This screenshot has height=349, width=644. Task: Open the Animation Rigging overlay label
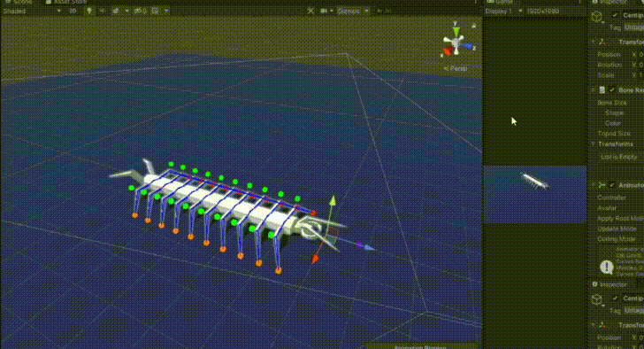click(x=419, y=347)
